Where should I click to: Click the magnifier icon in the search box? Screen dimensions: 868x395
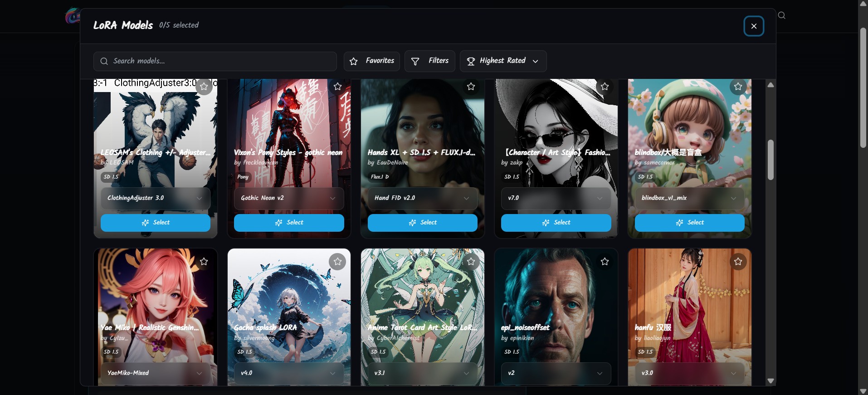(104, 61)
